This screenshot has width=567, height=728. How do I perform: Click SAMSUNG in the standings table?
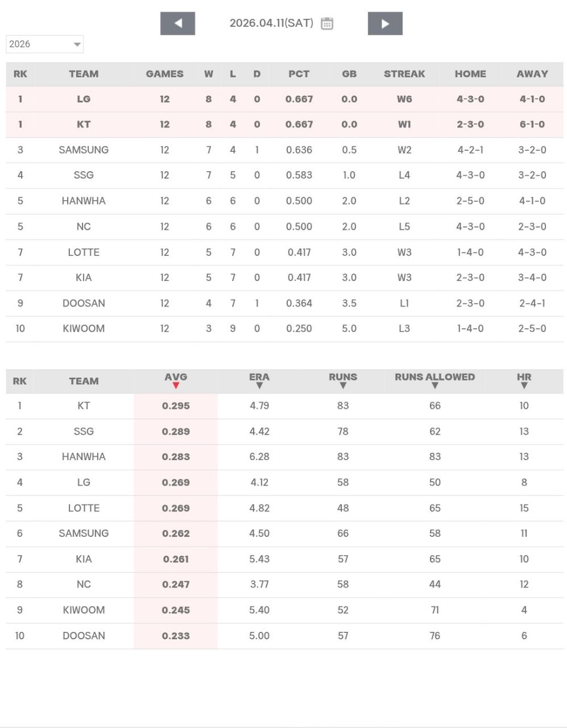point(84,150)
